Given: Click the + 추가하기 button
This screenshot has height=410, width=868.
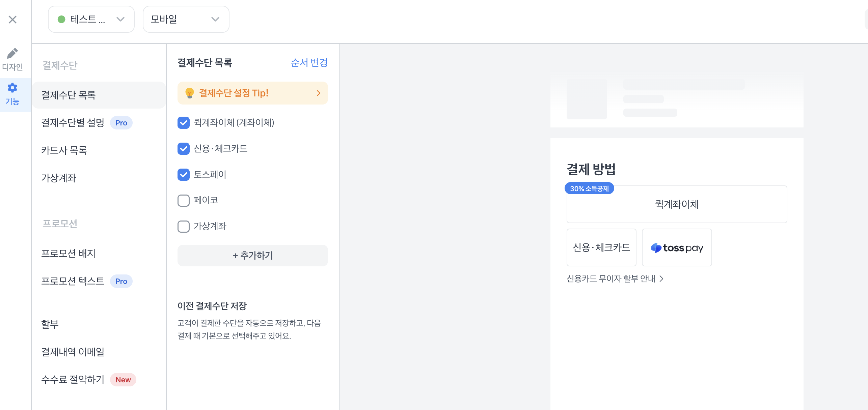Looking at the screenshot, I should click(x=252, y=256).
